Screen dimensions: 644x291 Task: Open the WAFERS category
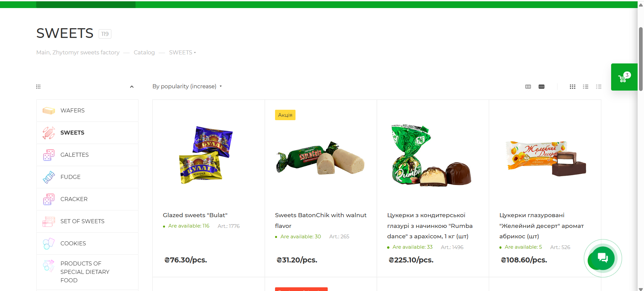[x=87, y=110]
